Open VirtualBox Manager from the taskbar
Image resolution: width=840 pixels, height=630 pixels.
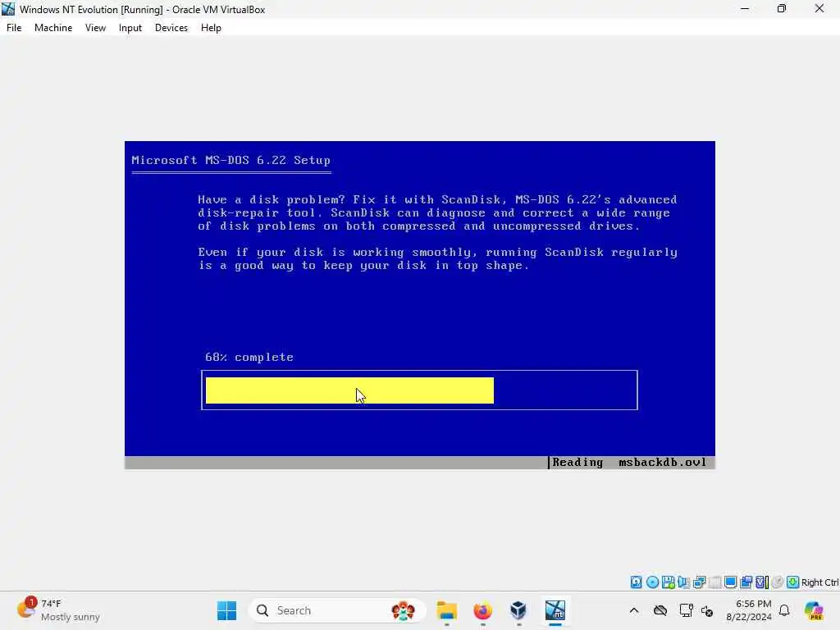tap(518, 610)
